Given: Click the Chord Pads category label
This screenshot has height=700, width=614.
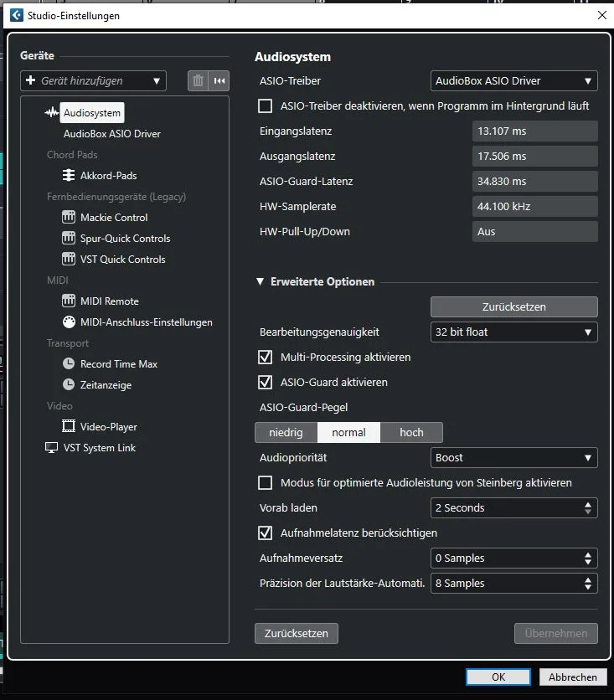Looking at the screenshot, I should (x=72, y=154).
